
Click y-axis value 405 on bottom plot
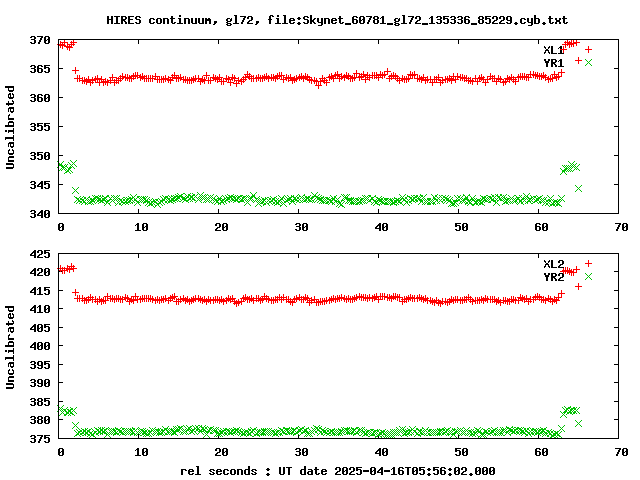[40, 328]
